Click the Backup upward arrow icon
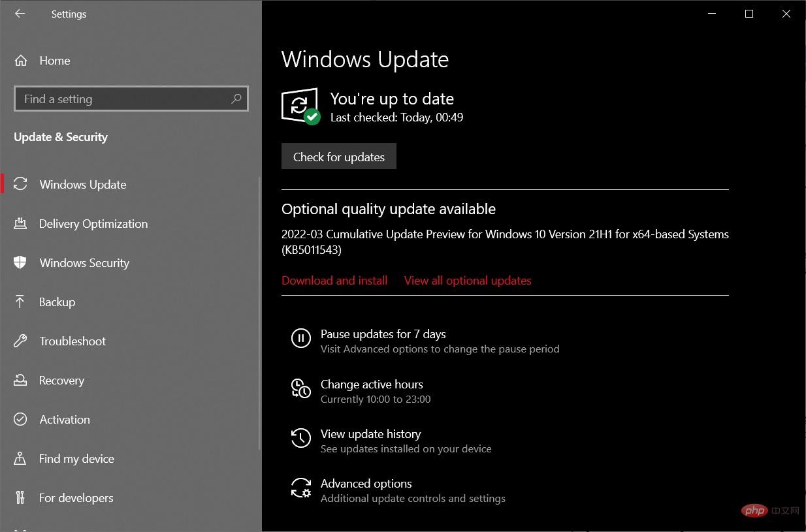The height and width of the screenshot is (532, 806). tap(20, 302)
